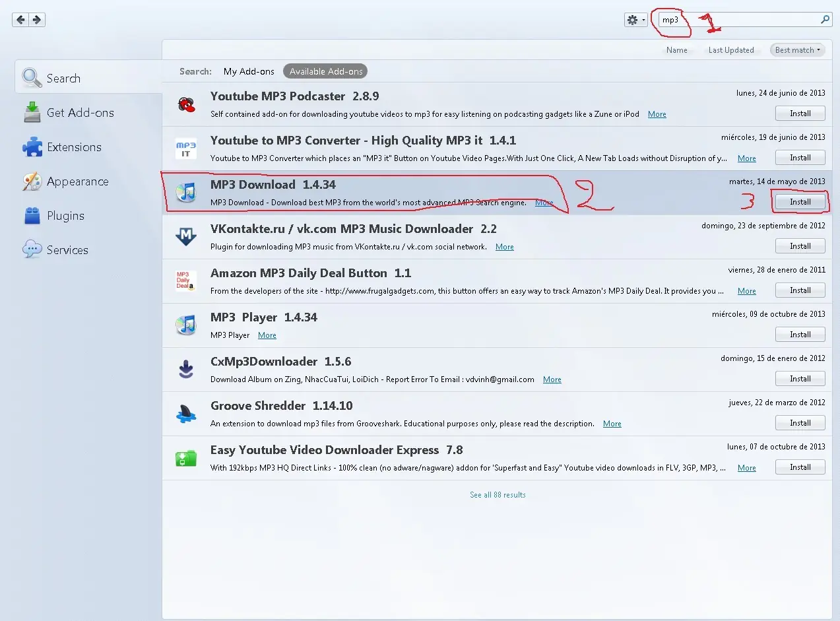Image resolution: width=840 pixels, height=621 pixels.
Task: Open More link for CxMp3Downloader
Action: 552,379
